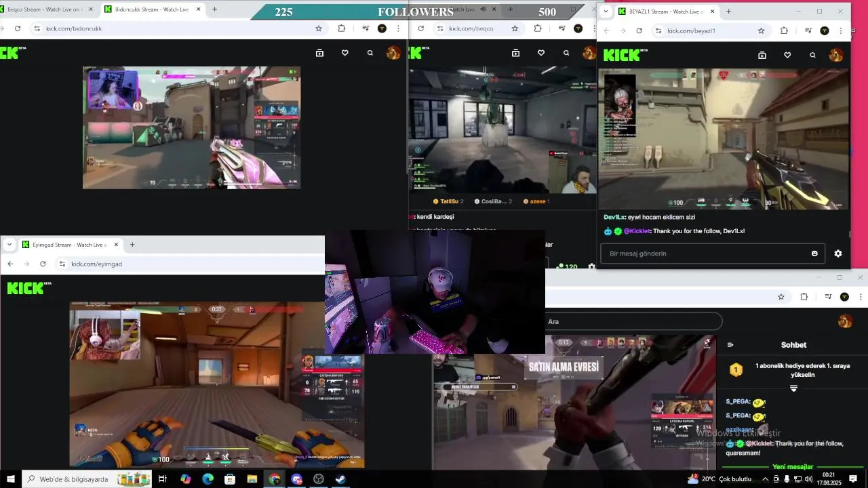Screen dimensions: 868x488
Task: Open the Chrome menu dots in the bidoncukk window
Action: click(398, 28)
